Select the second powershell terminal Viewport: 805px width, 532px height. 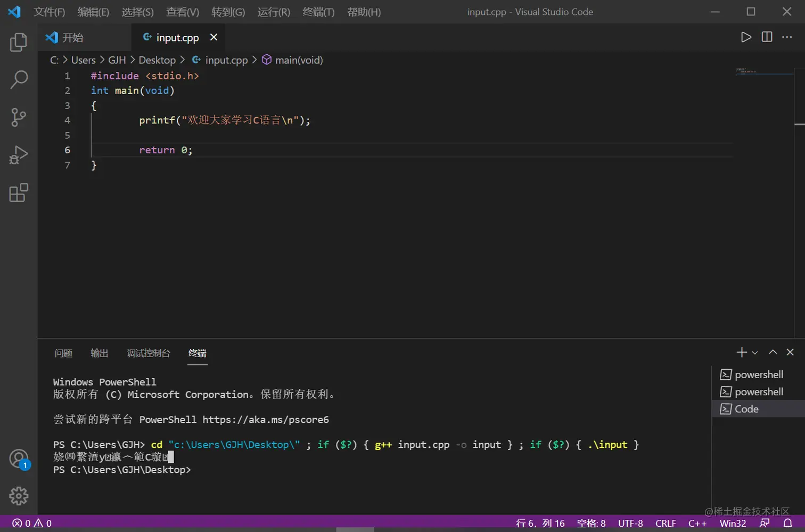point(758,392)
